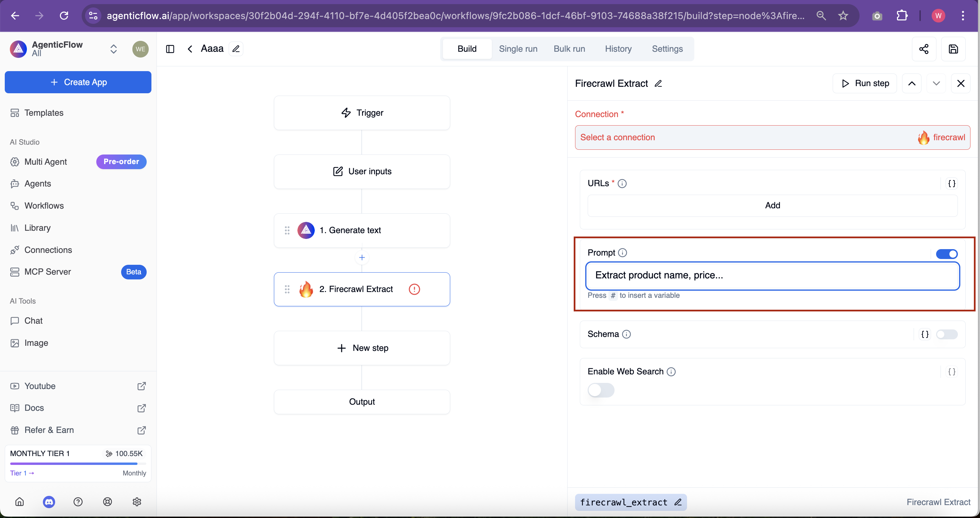Open Select a connection dropdown

click(x=772, y=137)
